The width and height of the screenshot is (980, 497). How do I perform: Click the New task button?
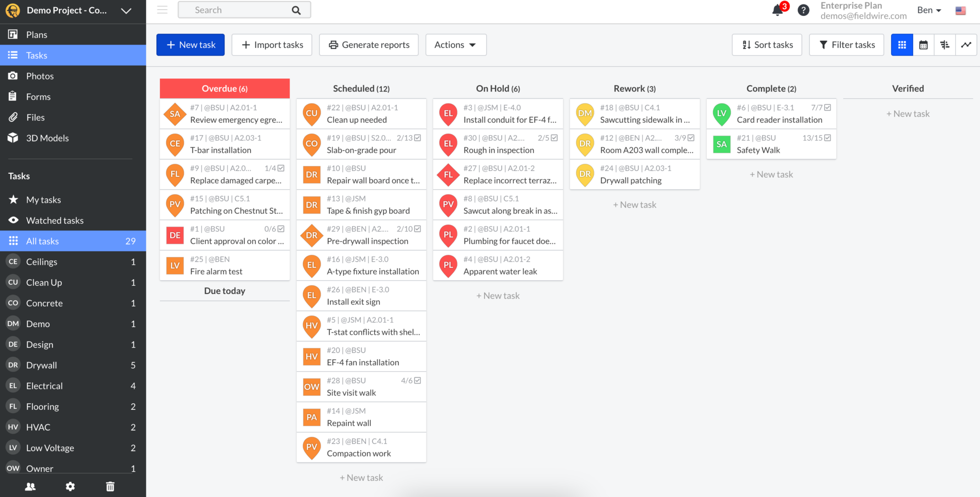click(190, 45)
